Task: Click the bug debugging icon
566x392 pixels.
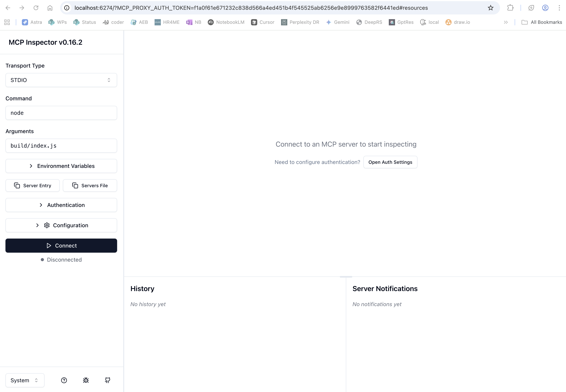Action: (x=86, y=380)
